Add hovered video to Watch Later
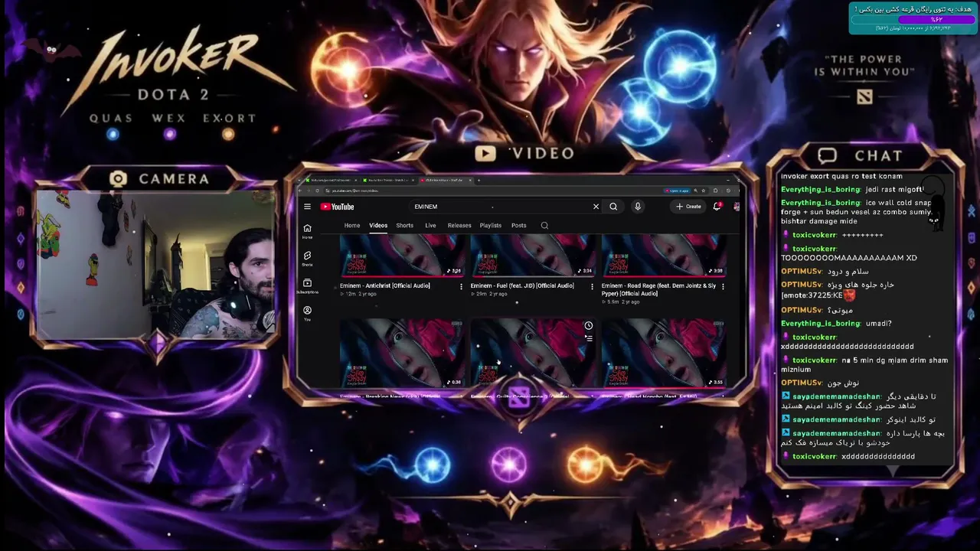The image size is (980, 551). 589,326
